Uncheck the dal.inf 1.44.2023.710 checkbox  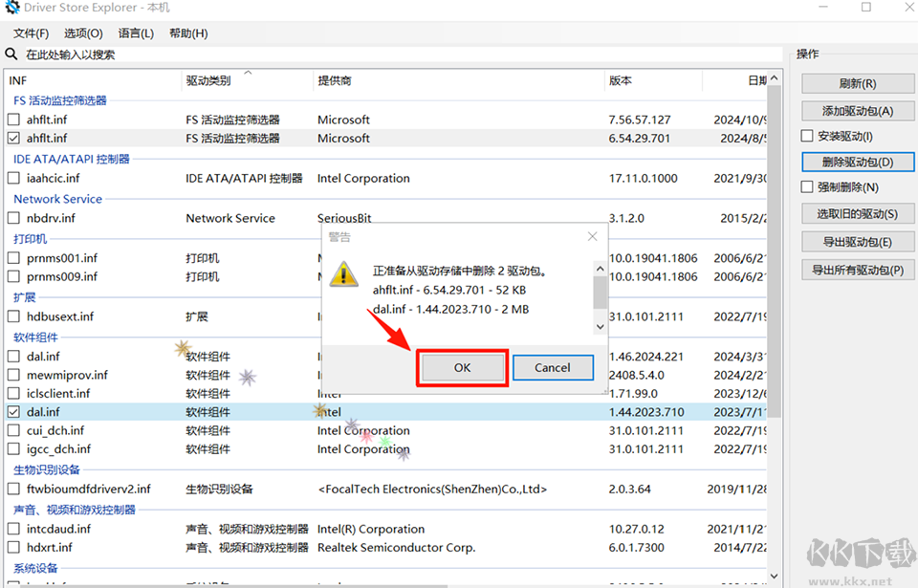(13, 412)
